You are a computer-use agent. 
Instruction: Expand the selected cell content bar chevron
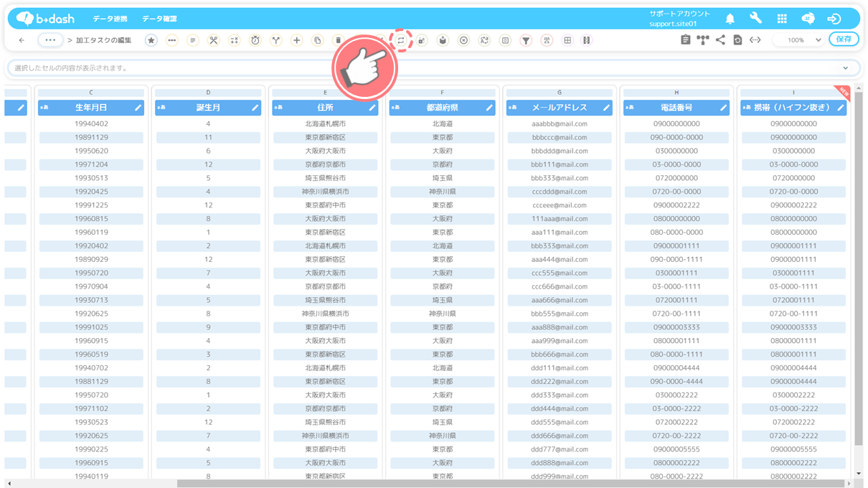click(x=846, y=68)
